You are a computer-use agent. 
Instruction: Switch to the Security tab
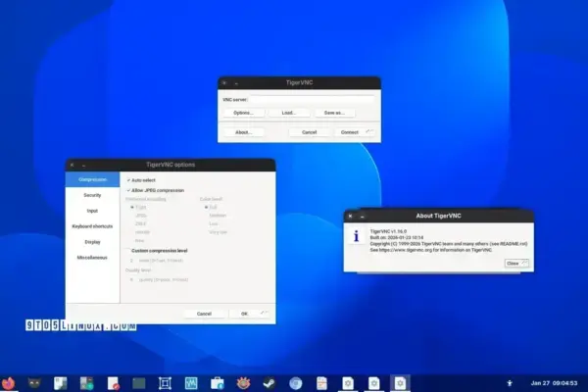93,195
